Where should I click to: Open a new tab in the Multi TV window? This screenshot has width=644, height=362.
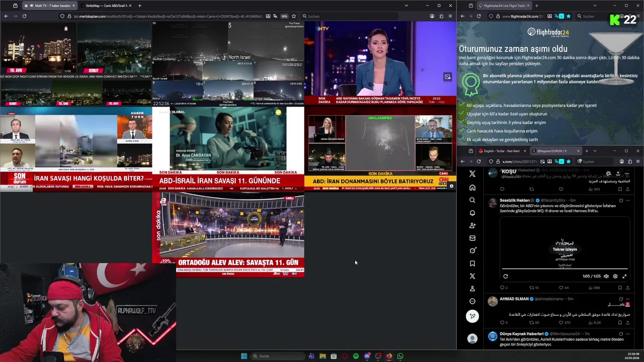click(139, 6)
